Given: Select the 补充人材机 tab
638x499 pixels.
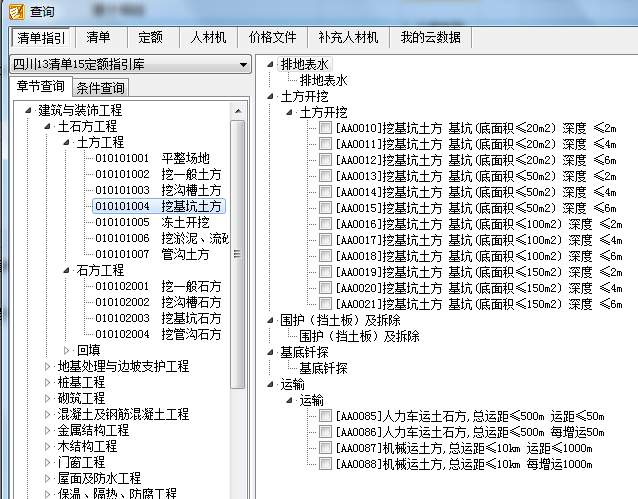Looking at the screenshot, I should tap(348, 37).
